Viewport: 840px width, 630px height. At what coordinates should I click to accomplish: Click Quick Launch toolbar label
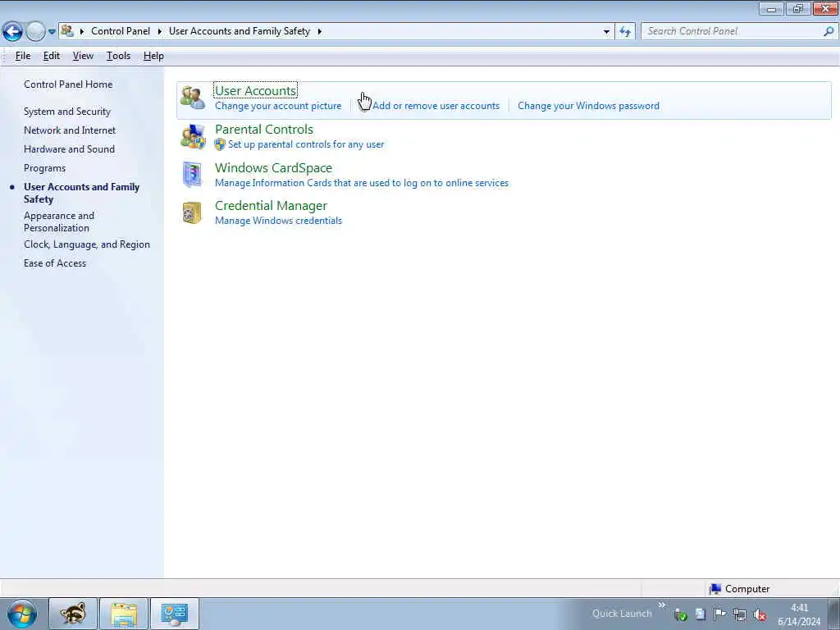(x=622, y=614)
